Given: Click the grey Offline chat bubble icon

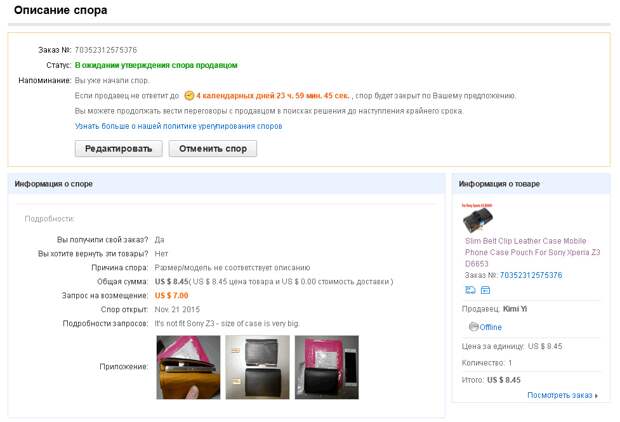Looking at the screenshot, I should tap(473, 327).
